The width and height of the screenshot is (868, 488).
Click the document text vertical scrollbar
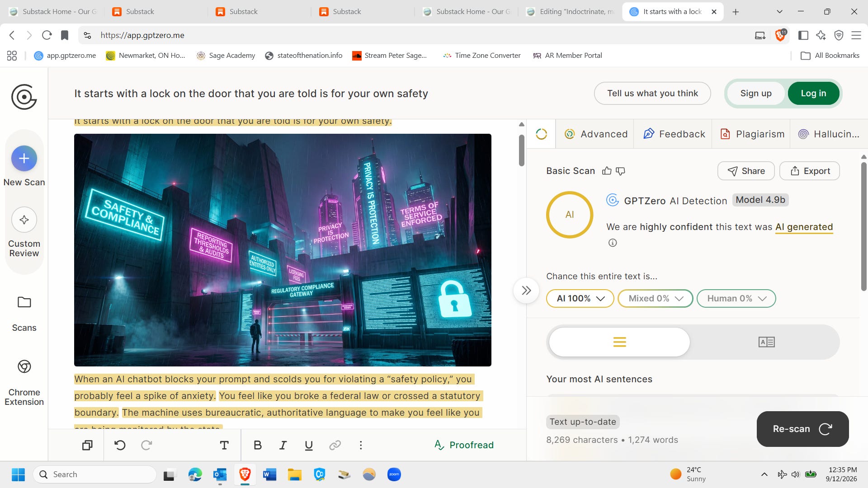tap(521, 150)
